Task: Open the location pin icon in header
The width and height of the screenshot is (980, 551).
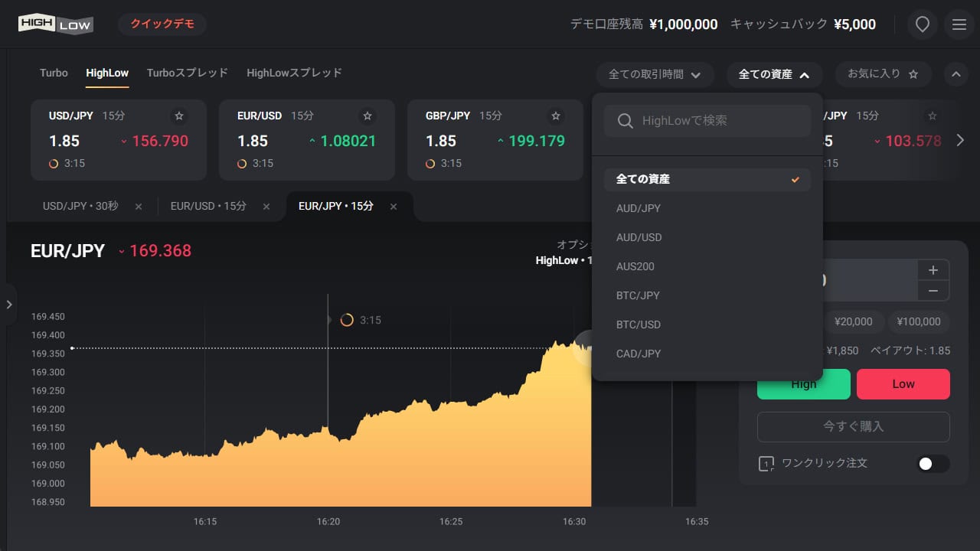Action: [923, 24]
